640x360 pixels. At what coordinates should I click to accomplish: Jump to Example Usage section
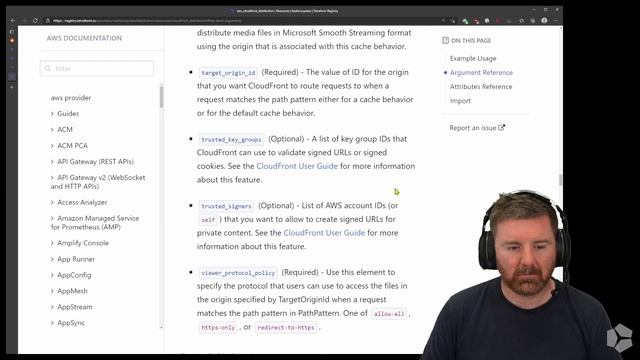click(473, 58)
